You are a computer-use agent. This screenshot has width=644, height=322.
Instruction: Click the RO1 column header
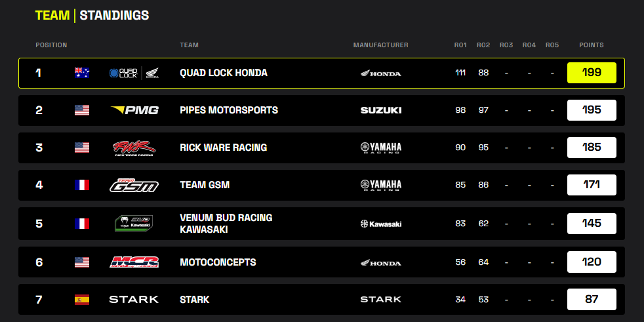pos(460,45)
